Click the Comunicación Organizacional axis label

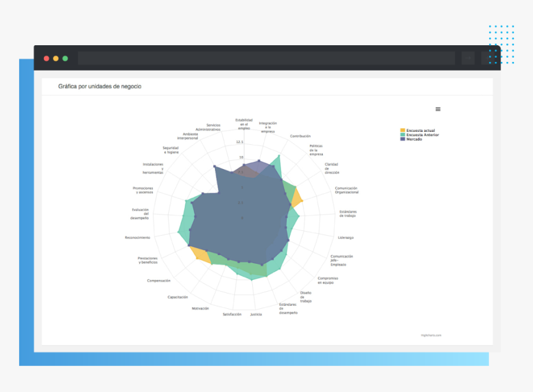(346, 190)
